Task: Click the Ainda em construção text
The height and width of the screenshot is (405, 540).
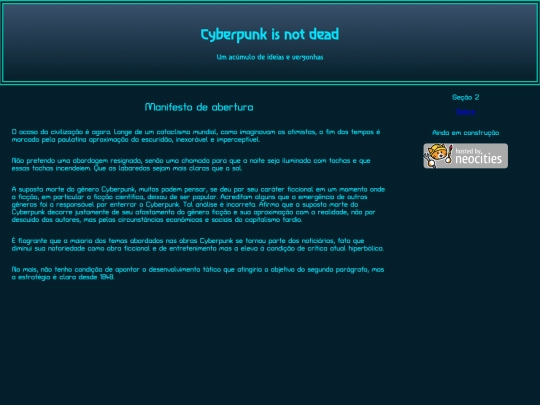Action: click(465, 133)
